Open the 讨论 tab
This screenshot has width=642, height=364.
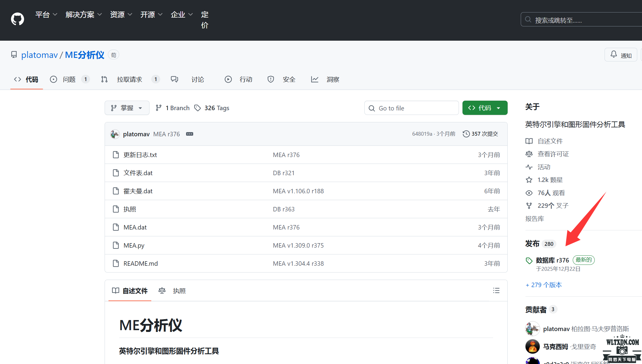[x=197, y=79]
